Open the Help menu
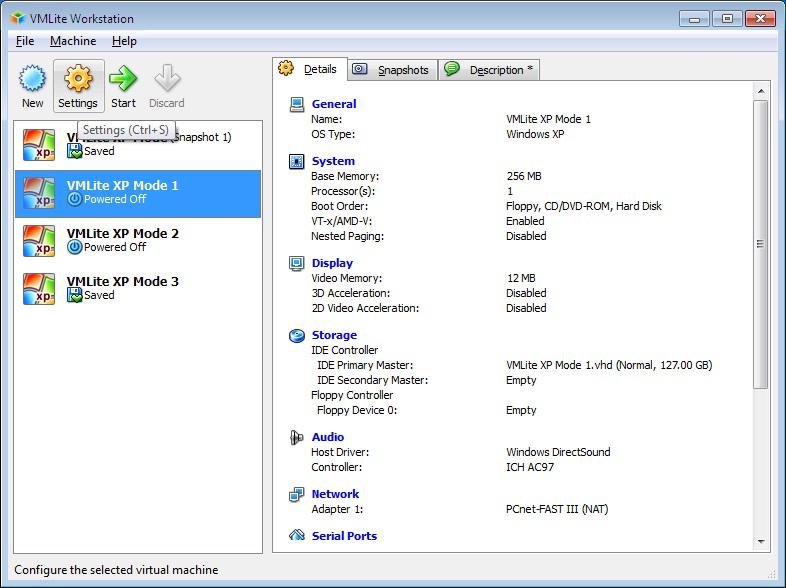The width and height of the screenshot is (786, 588). [x=124, y=41]
